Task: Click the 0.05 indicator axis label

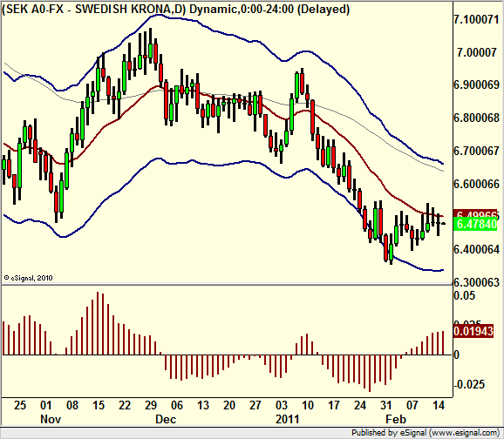Action: pyautogui.click(x=464, y=295)
